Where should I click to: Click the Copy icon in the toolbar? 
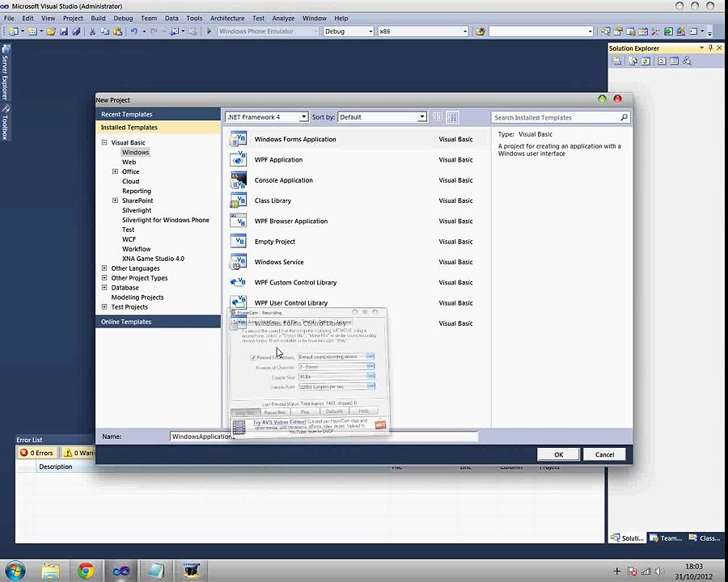click(105, 32)
